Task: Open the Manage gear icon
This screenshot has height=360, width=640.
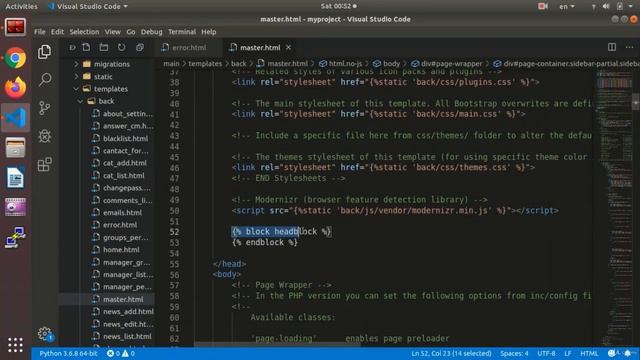Action: point(45,334)
